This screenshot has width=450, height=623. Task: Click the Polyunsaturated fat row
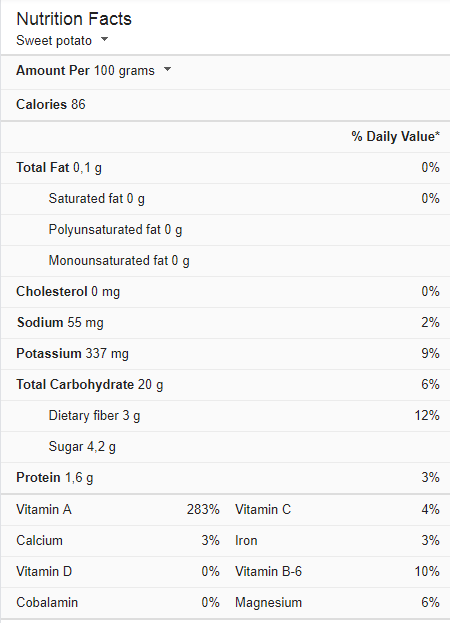pyautogui.click(x=225, y=230)
